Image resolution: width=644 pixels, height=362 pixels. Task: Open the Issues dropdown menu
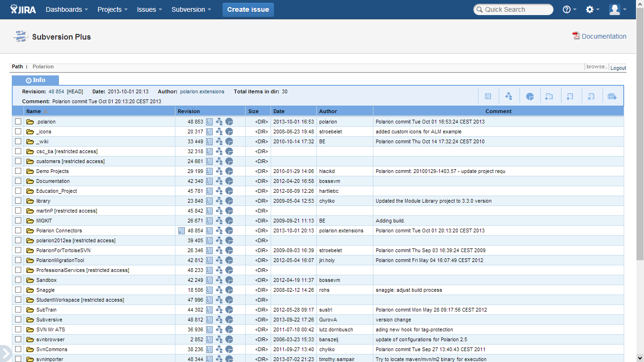click(x=149, y=9)
